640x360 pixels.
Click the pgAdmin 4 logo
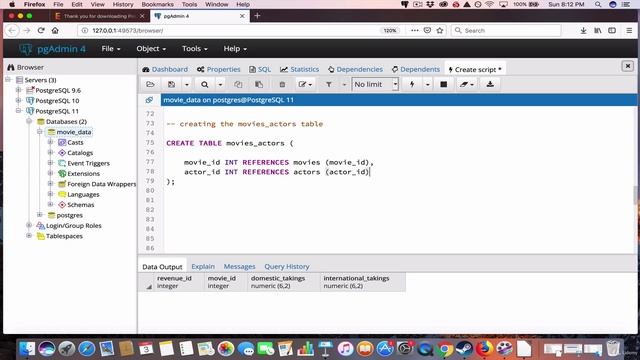click(52, 49)
